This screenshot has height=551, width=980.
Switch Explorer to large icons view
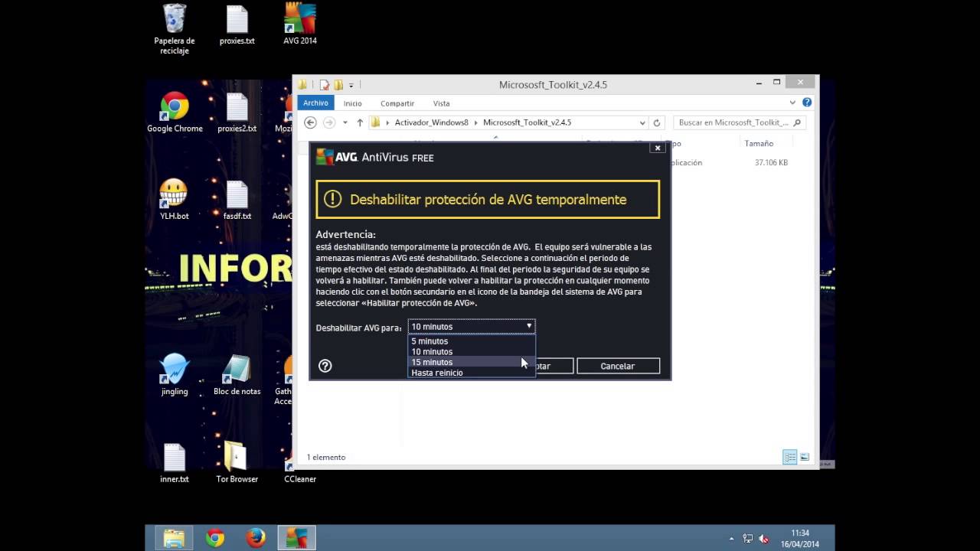tap(805, 457)
